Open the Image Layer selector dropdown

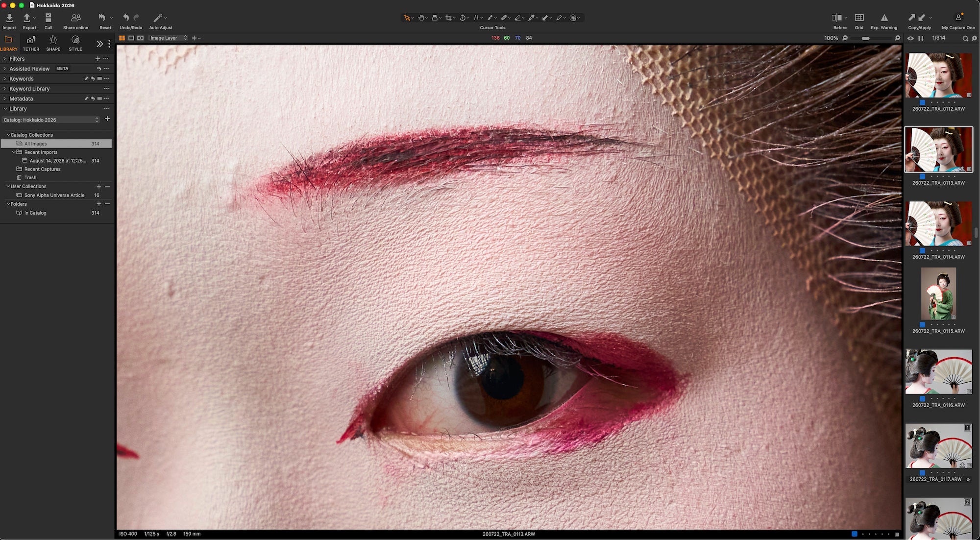click(169, 38)
